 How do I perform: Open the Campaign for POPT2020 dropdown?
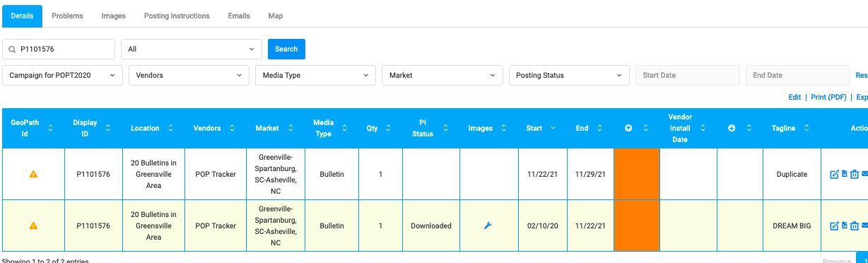[x=62, y=75]
